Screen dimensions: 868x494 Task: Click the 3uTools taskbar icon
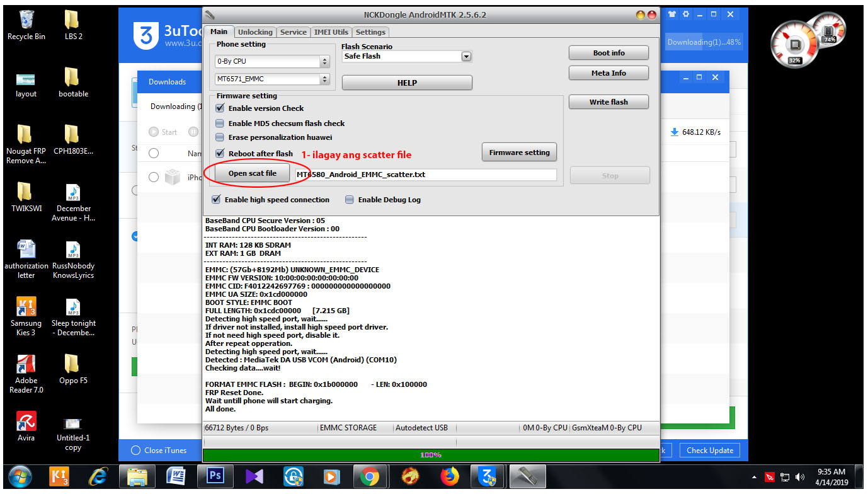pos(488,477)
